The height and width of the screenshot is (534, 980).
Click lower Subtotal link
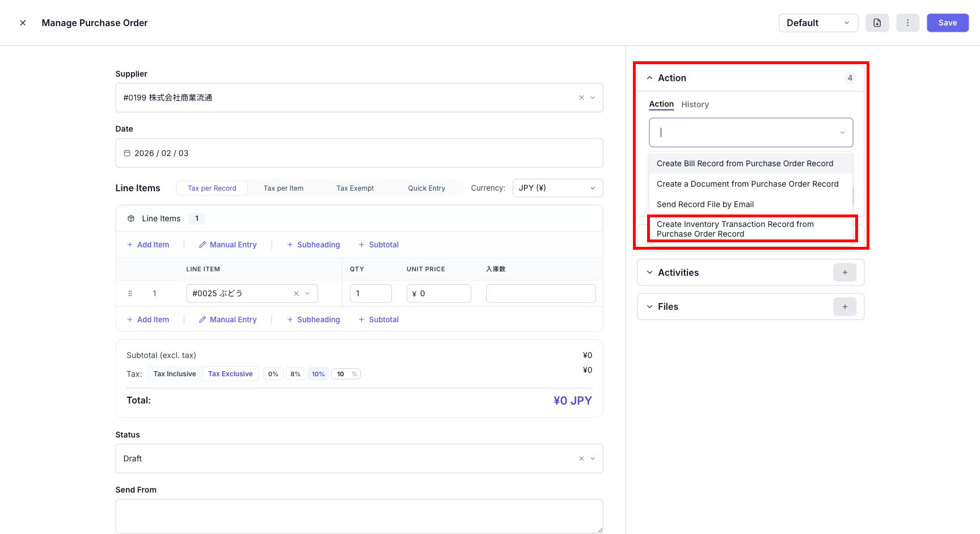[x=379, y=319]
